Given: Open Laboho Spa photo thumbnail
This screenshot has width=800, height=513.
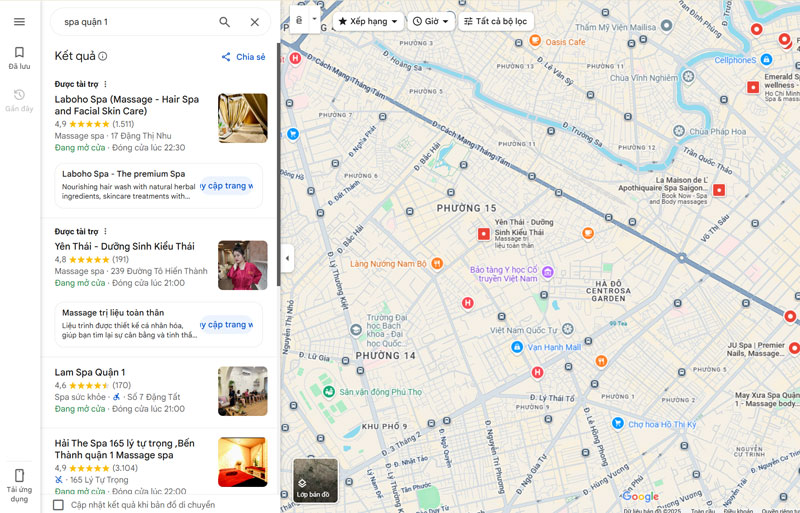Looking at the screenshot, I should (243, 118).
